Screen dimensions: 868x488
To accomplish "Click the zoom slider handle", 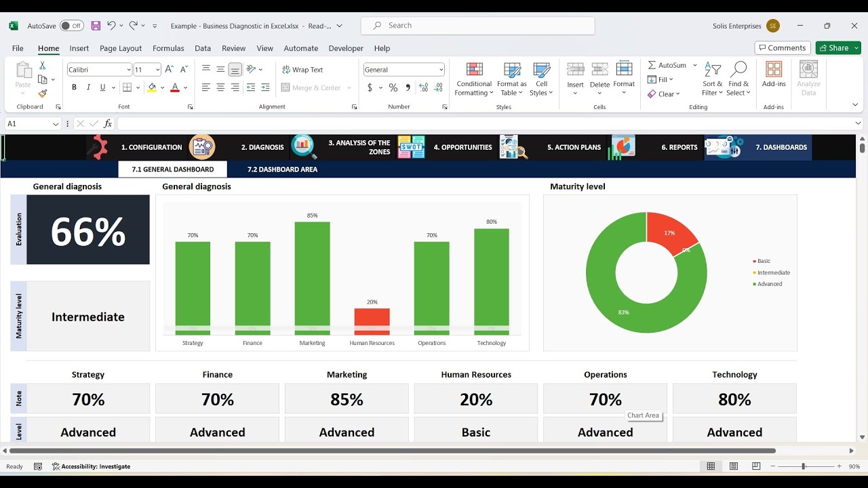I will pos(804,466).
